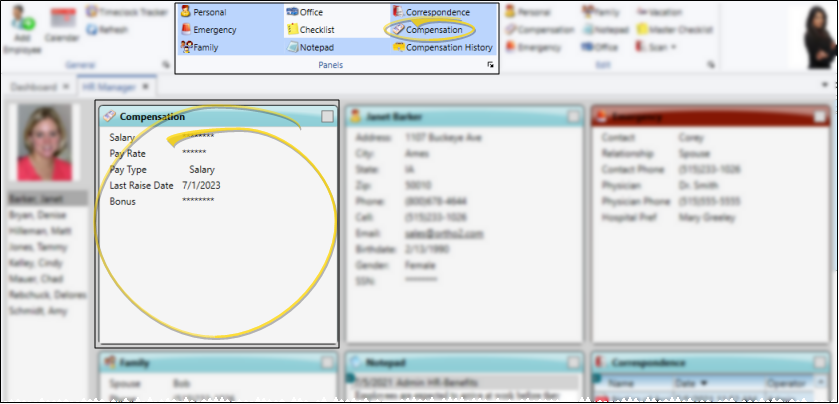Switch to the Dashboard tab
The width and height of the screenshot is (839, 404).
(33, 87)
